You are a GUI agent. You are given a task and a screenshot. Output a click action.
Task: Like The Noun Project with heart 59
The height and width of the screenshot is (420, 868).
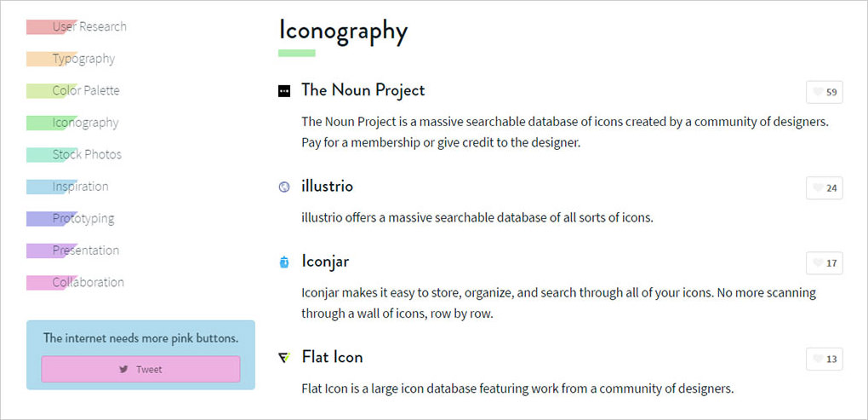click(825, 93)
